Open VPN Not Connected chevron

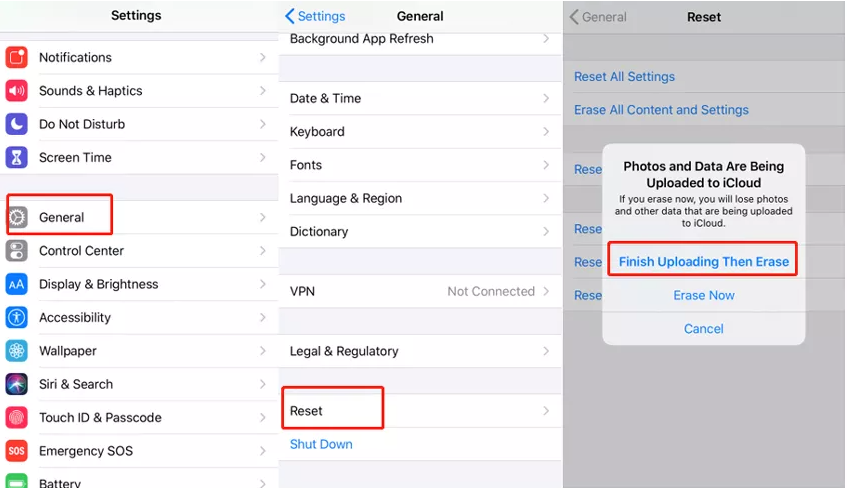pos(546,292)
